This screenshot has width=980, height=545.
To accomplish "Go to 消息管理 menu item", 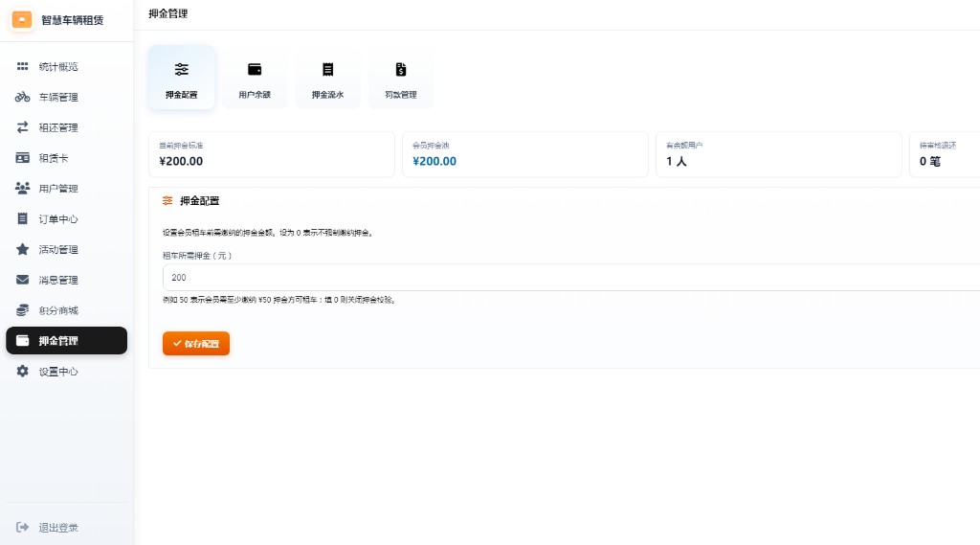I will click(66, 280).
